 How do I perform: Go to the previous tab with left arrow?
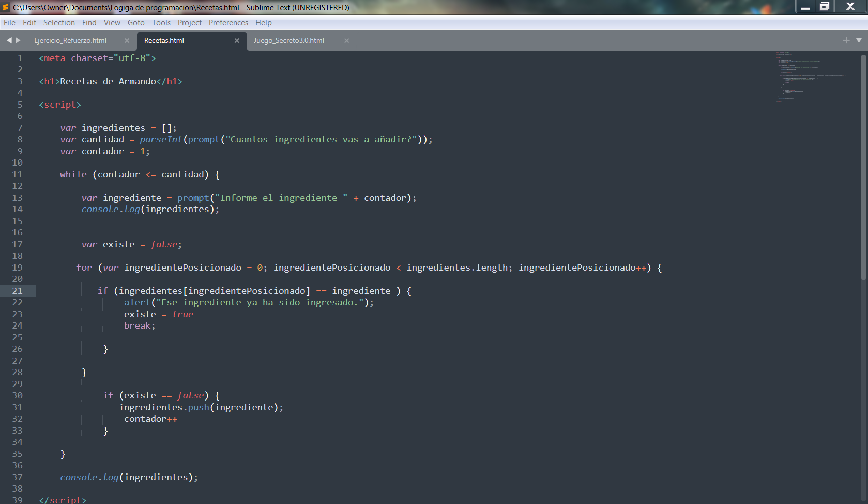pos(9,40)
